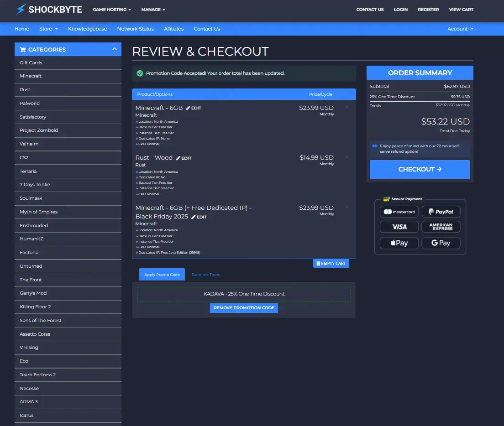Remove the first Minecraft - 6GB item

click(347, 107)
